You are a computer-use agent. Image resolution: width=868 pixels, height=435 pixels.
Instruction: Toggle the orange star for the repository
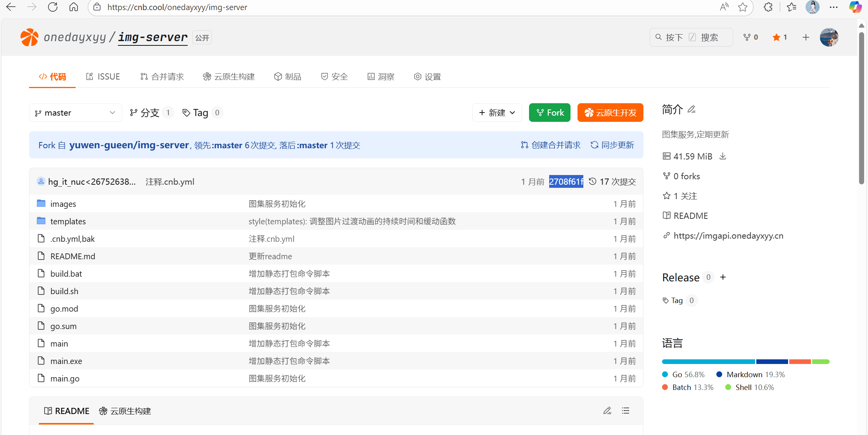(x=776, y=37)
